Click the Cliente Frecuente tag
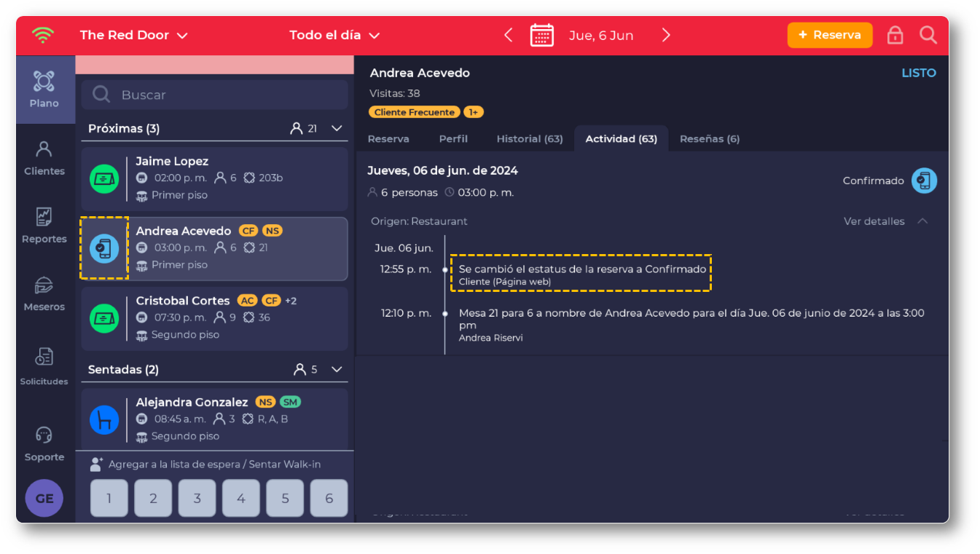The height and width of the screenshot is (554, 980). tap(415, 112)
